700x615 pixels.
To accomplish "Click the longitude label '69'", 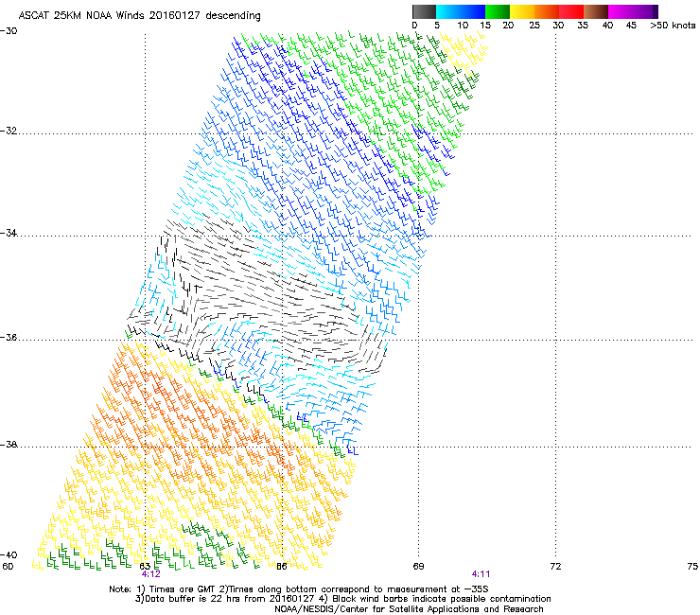I will pyautogui.click(x=418, y=567).
